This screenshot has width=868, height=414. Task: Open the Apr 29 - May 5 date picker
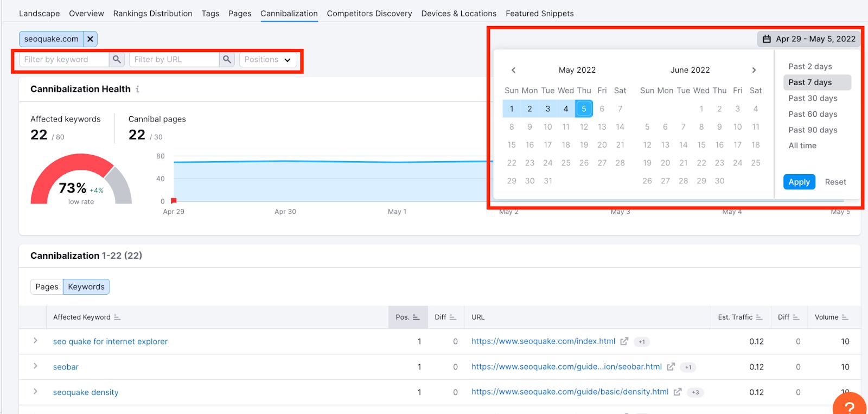tap(808, 39)
